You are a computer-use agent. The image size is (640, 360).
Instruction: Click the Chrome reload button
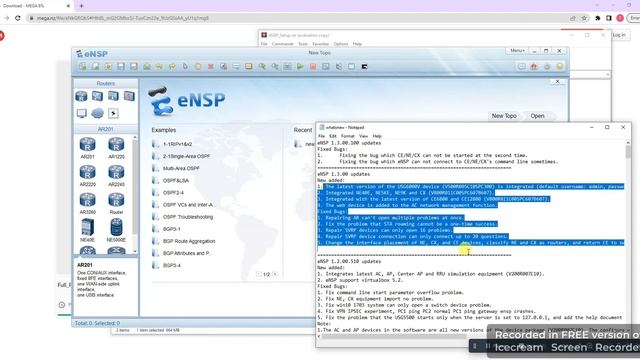coord(18,18)
